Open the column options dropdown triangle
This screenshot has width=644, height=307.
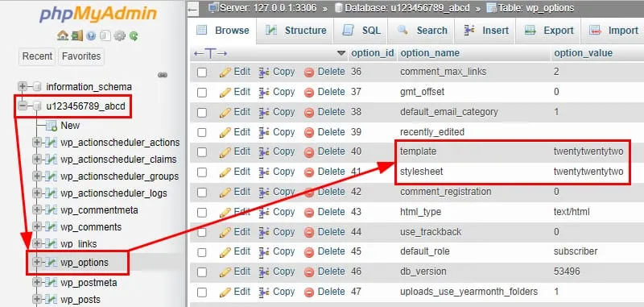[x=341, y=53]
